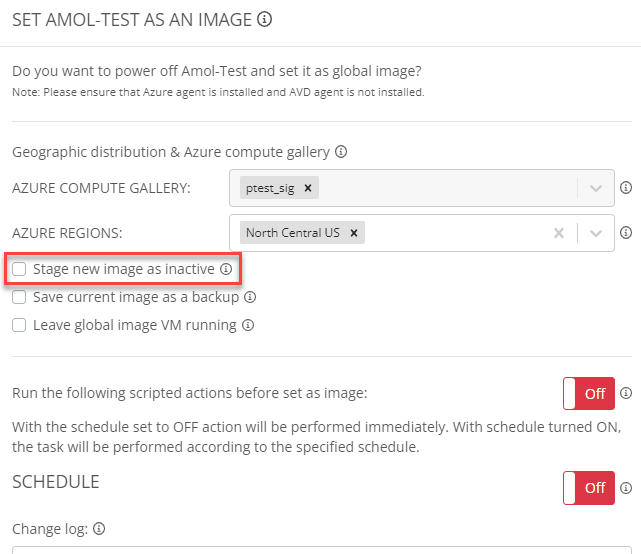Viewport: 641px width, 554px height.
Task: Expand the Azure Regions dropdown arrow
Action: (596, 233)
